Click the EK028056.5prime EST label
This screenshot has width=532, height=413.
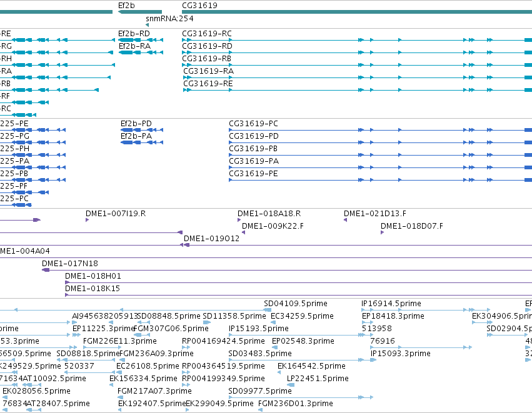pyautogui.click(x=36, y=392)
